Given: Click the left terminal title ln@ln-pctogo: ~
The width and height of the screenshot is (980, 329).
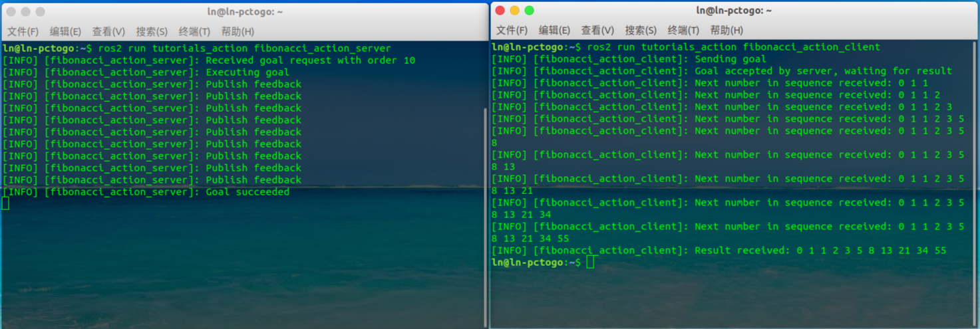Looking at the screenshot, I should coord(245,12).
